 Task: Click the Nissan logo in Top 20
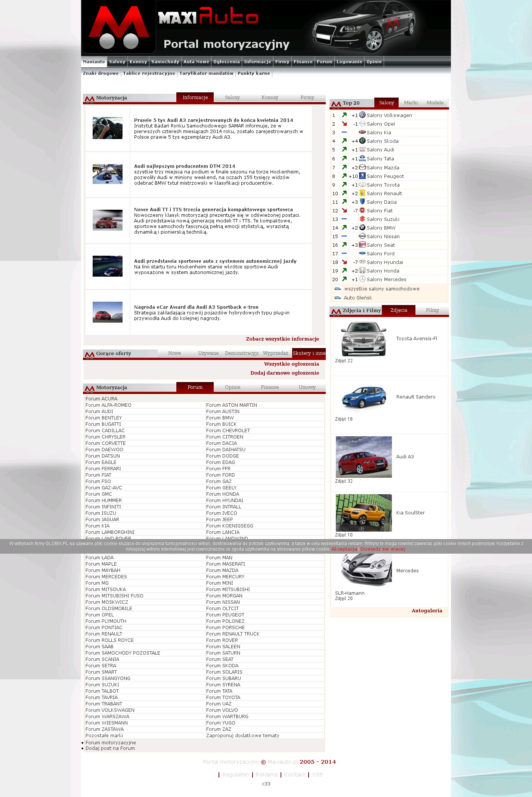pos(362,236)
